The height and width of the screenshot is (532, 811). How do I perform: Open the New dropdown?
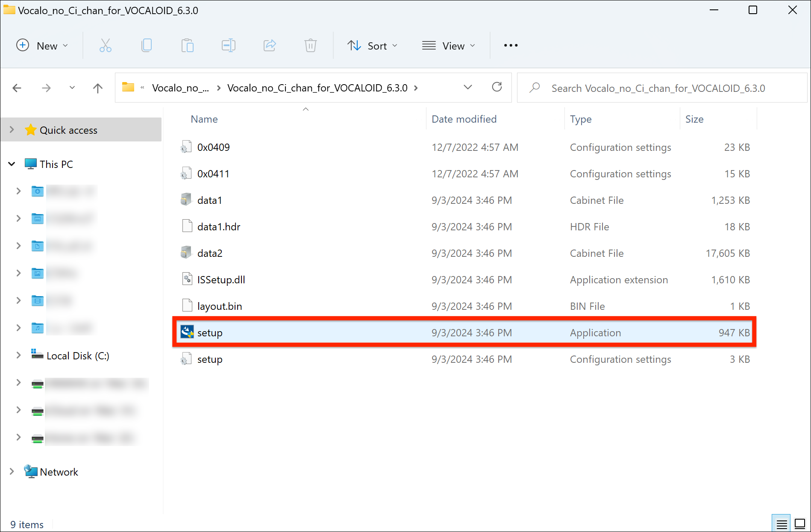pyautogui.click(x=42, y=45)
